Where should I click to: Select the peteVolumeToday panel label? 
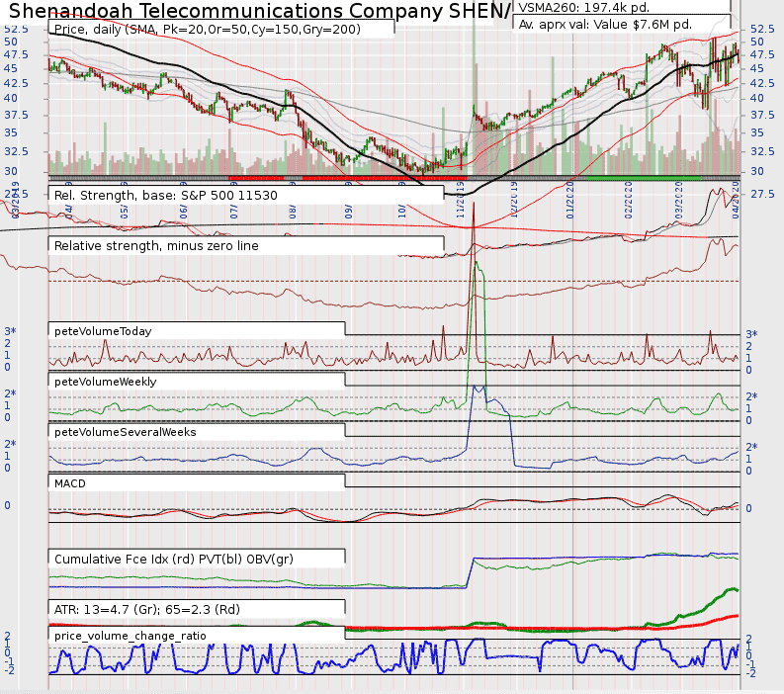[x=103, y=331]
